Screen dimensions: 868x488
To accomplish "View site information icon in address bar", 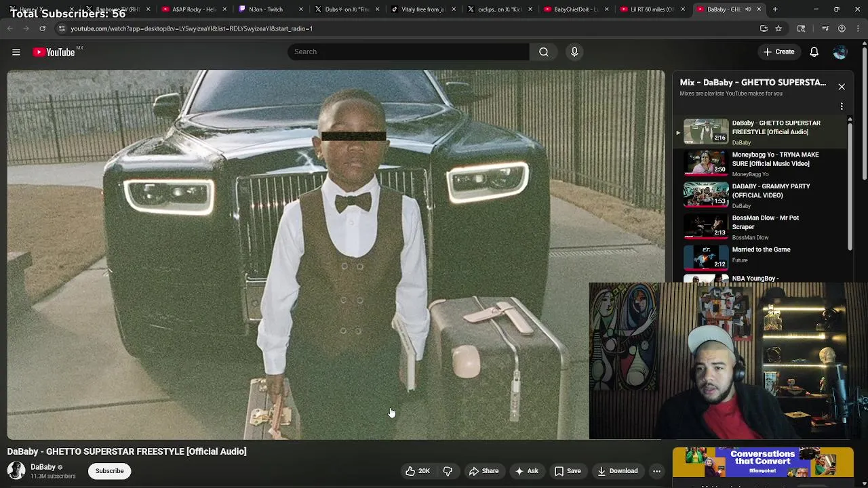I will point(62,28).
